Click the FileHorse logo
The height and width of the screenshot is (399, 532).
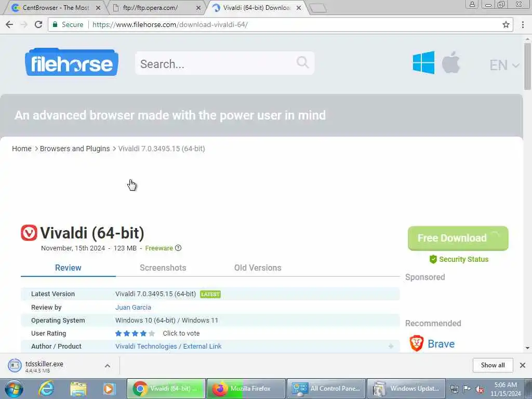point(72,62)
